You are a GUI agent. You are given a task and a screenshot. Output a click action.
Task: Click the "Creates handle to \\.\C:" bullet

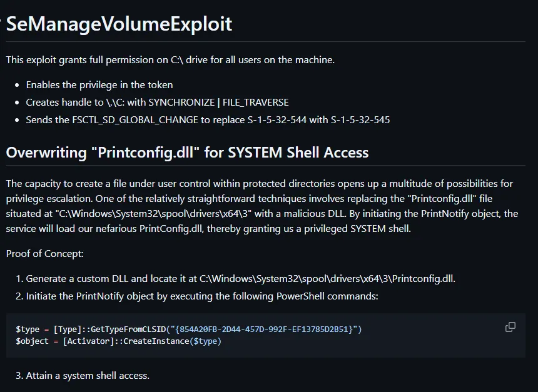(x=157, y=102)
